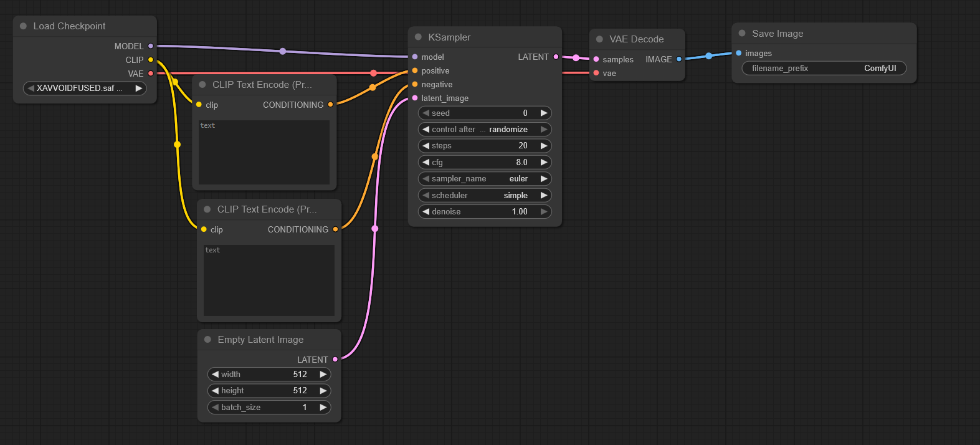Open the scheduler simple dropdown

484,195
